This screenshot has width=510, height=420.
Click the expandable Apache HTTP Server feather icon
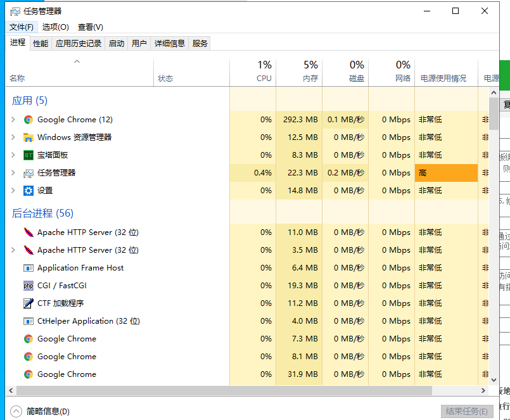pos(29,250)
